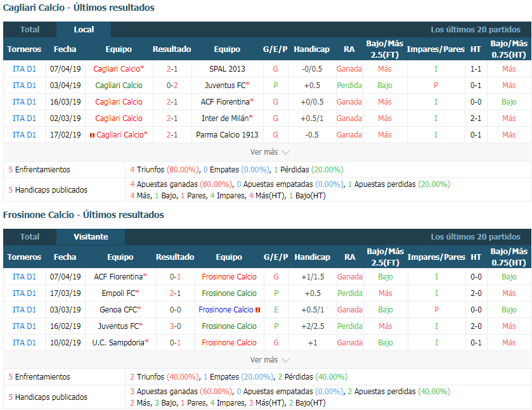The width and height of the screenshot is (532, 410).
Task: Click the date 17/02/19
Action: point(65,134)
